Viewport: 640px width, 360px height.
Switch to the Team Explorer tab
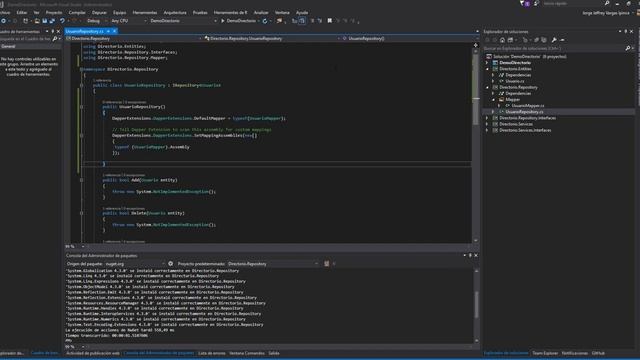tap(545, 353)
